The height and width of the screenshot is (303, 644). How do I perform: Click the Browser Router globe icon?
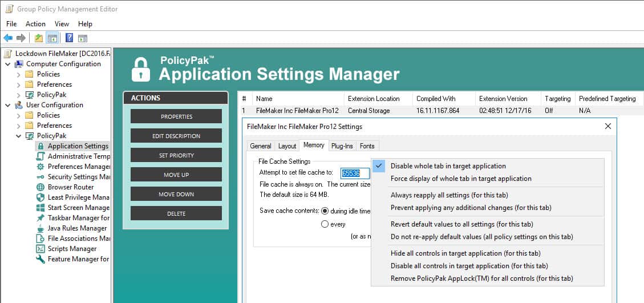pyautogui.click(x=40, y=187)
